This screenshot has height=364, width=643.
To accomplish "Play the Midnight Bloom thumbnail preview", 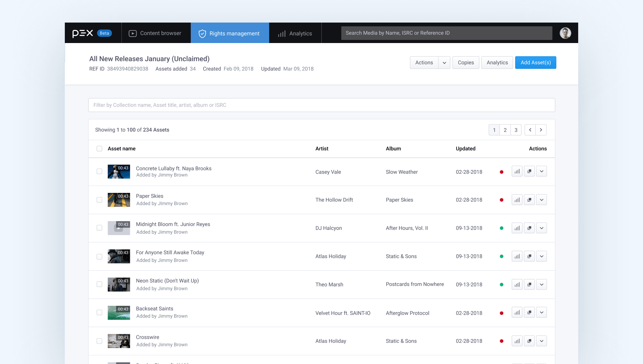I will tap(119, 228).
